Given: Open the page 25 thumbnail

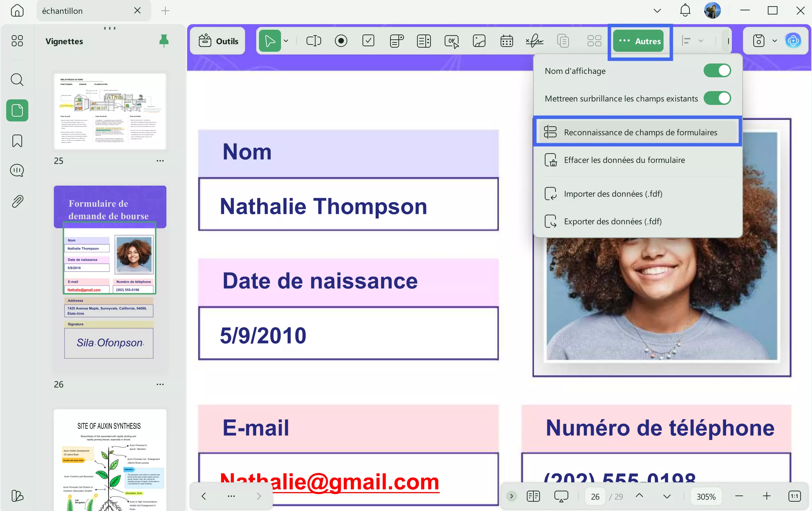Looking at the screenshot, I should 110,111.
